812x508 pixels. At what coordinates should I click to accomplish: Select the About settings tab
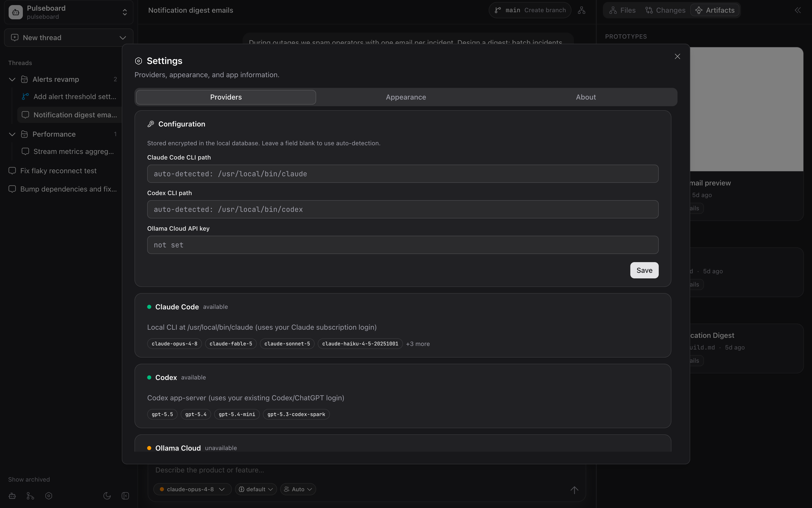586,97
